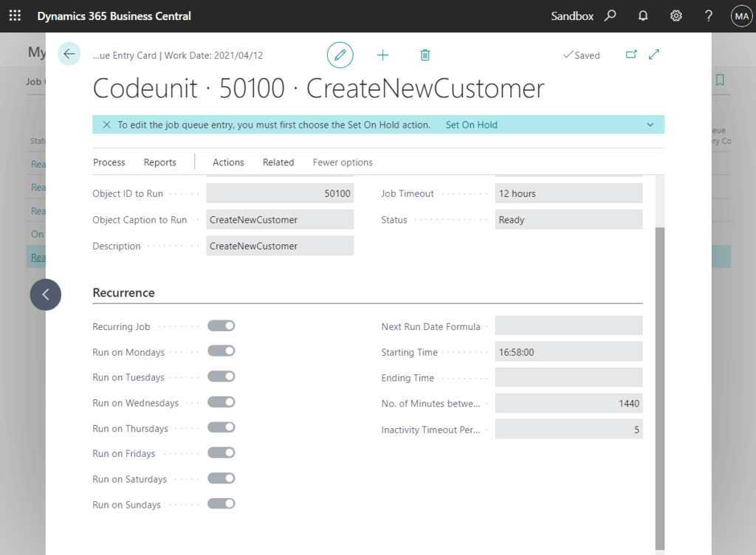The image size is (756, 555).
Task: Choose the Set On Hold action
Action: pyautogui.click(x=472, y=125)
